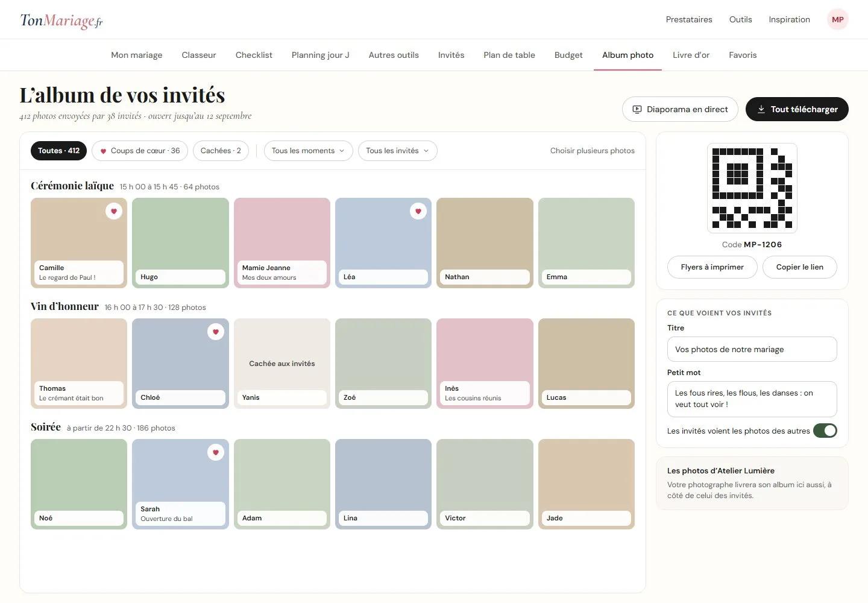Image resolution: width=868 pixels, height=603 pixels.
Task: Open the 'Tous les moments' dropdown
Action: click(x=308, y=151)
